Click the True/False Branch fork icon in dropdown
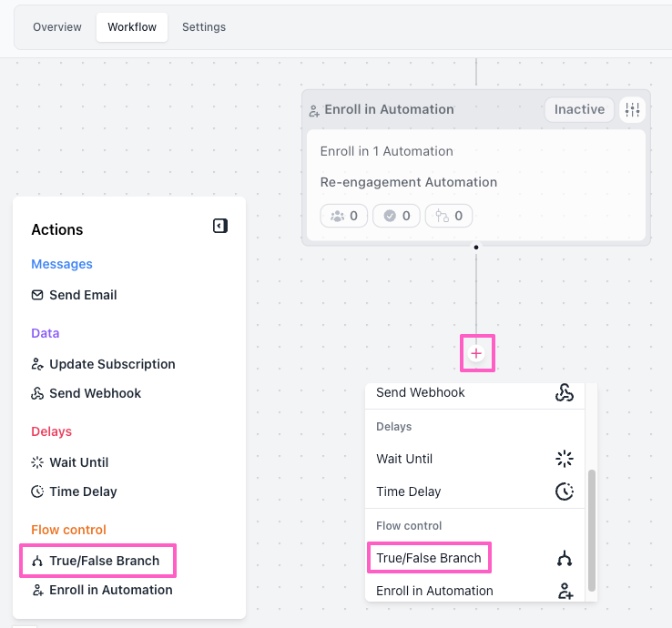 [x=565, y=558]
